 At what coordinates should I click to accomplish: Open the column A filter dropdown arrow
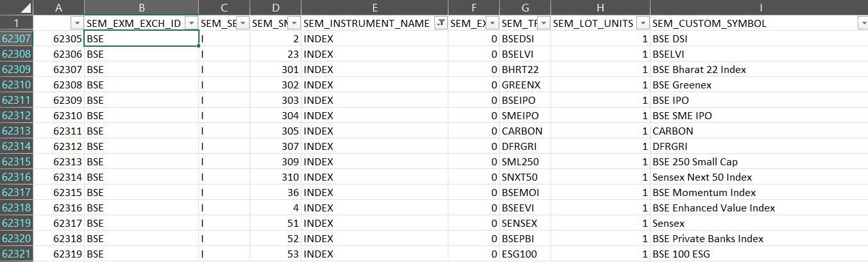(77, 23)
